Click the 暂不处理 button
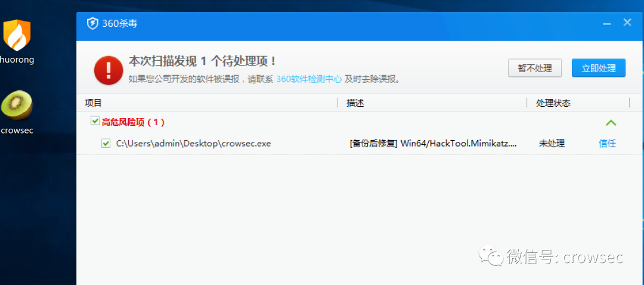The width and height of the screenshot is (644, 285). point(535,68)
